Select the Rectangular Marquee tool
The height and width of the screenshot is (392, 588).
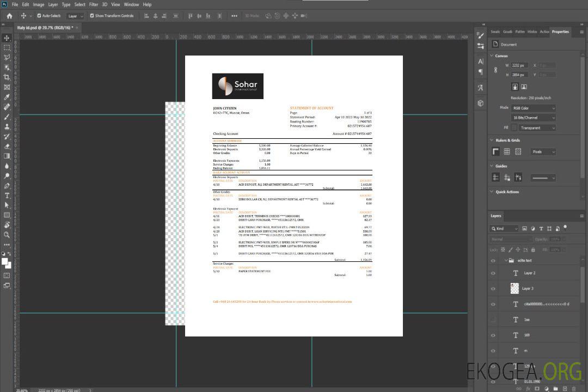(7, 48)
